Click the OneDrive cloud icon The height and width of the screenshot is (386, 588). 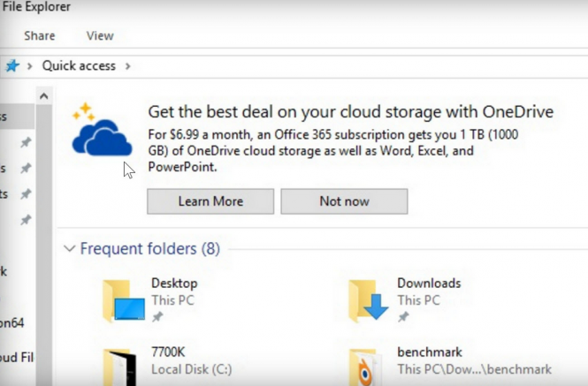click(x=100, y=133)
